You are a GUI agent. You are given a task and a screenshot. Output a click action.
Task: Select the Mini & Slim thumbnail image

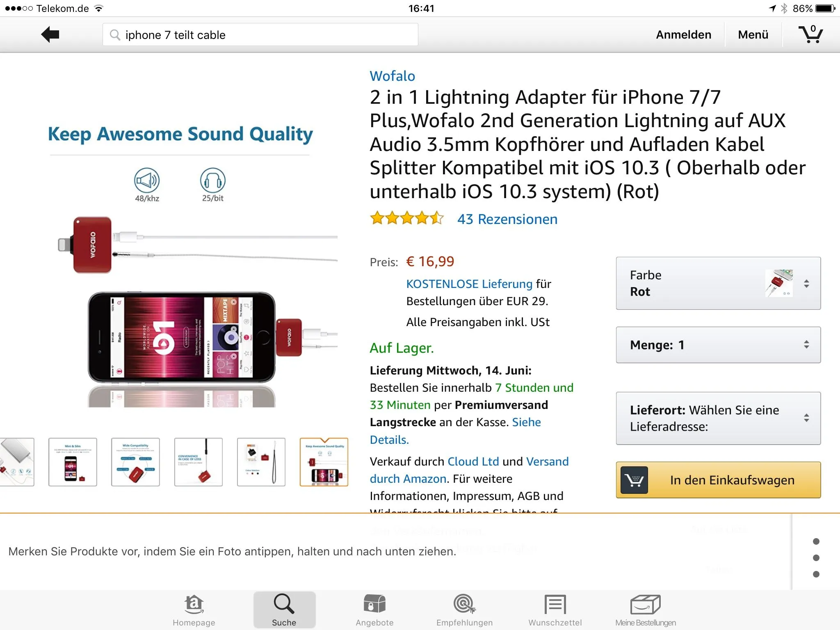tap(73, 462)
